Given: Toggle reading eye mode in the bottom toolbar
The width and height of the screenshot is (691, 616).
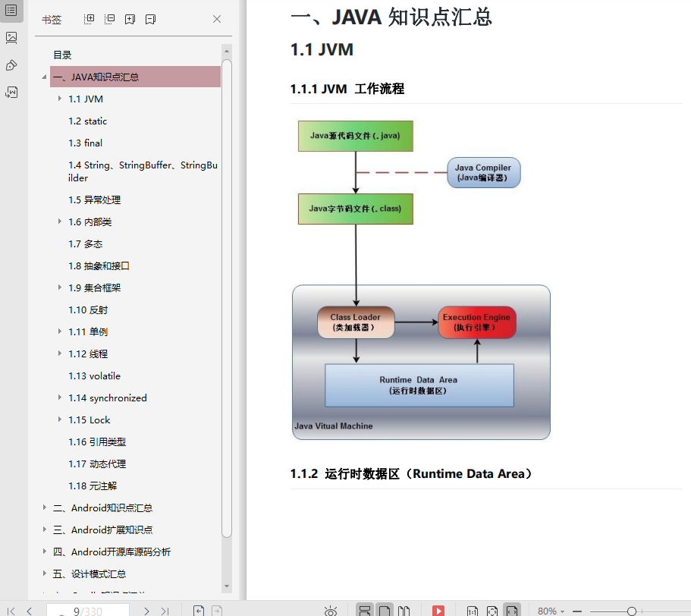Looking at the screenshot, I should [331, 610].
